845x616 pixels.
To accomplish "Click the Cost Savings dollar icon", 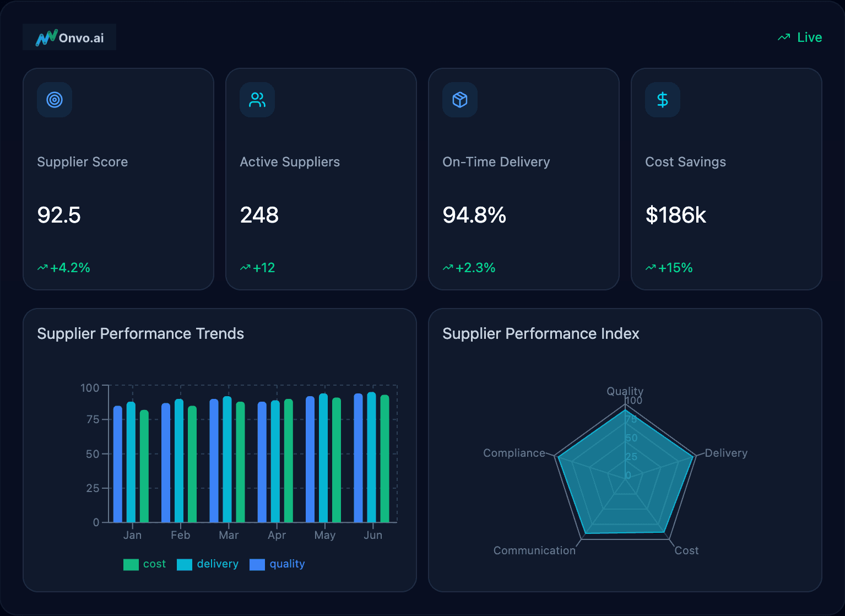I will coord(663,100).
